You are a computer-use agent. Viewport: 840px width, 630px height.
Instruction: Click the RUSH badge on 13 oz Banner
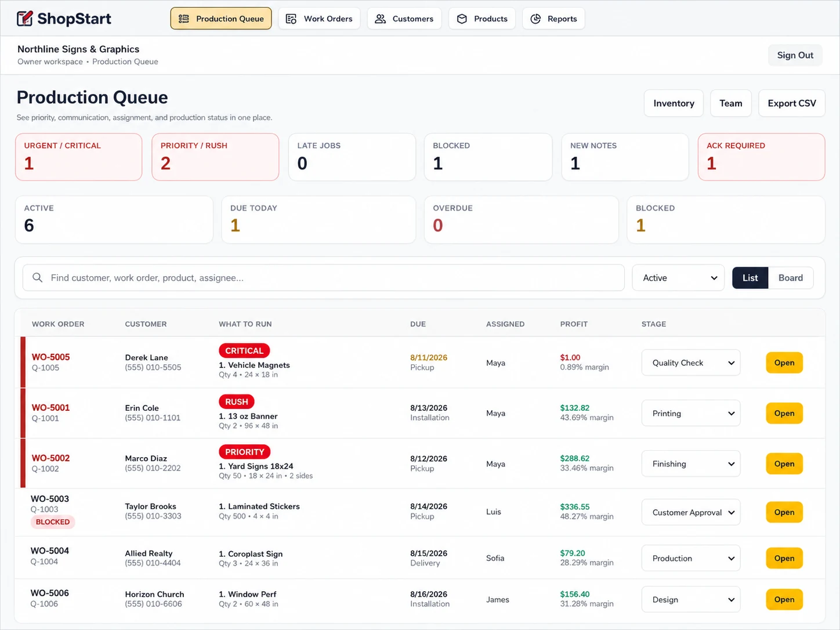[237, 401]
